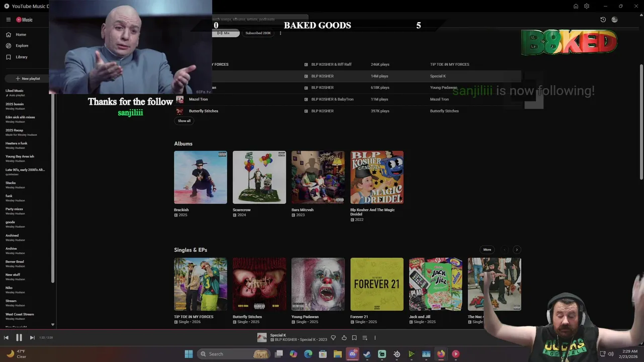Skip to the next track
Viewport: 644px width, 362px height.
(32, 338)
